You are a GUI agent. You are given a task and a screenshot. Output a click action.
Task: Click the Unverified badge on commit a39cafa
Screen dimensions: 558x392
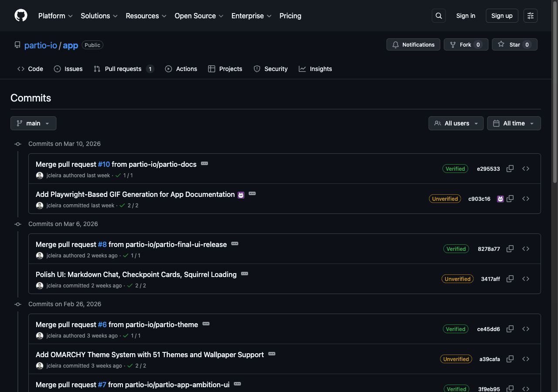[x=456, y=359]
